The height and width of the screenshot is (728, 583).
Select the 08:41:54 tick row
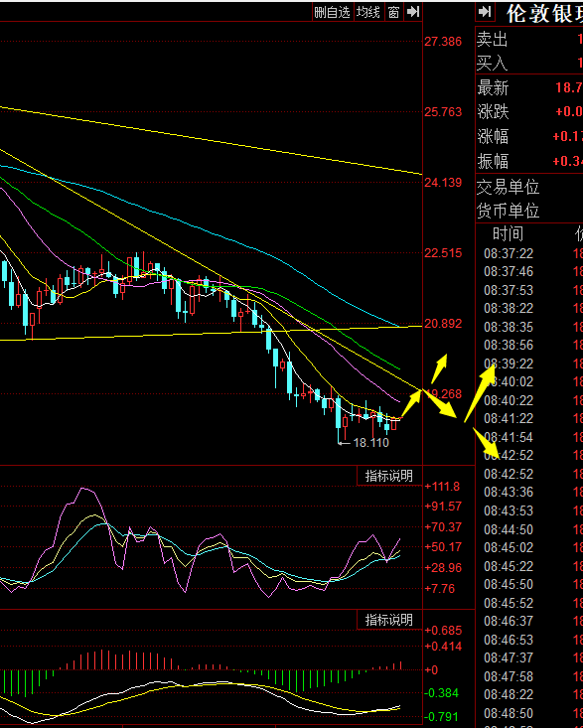(529, 437)
